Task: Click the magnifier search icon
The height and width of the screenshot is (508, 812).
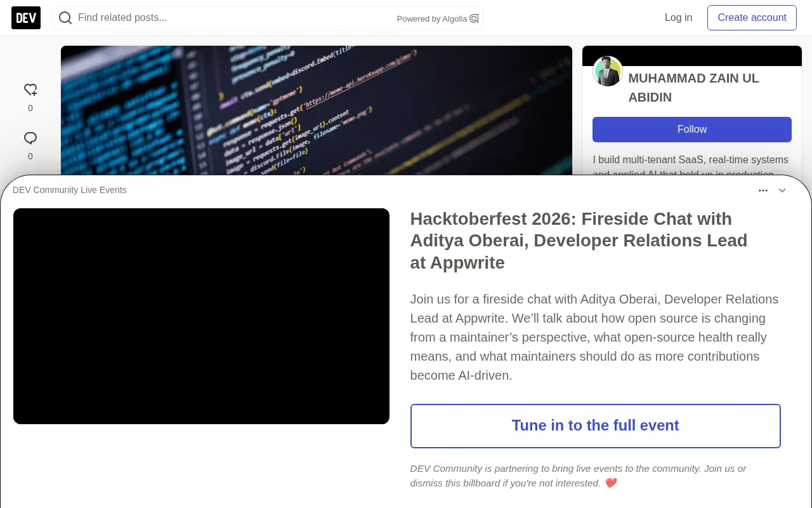Action: 65,18
